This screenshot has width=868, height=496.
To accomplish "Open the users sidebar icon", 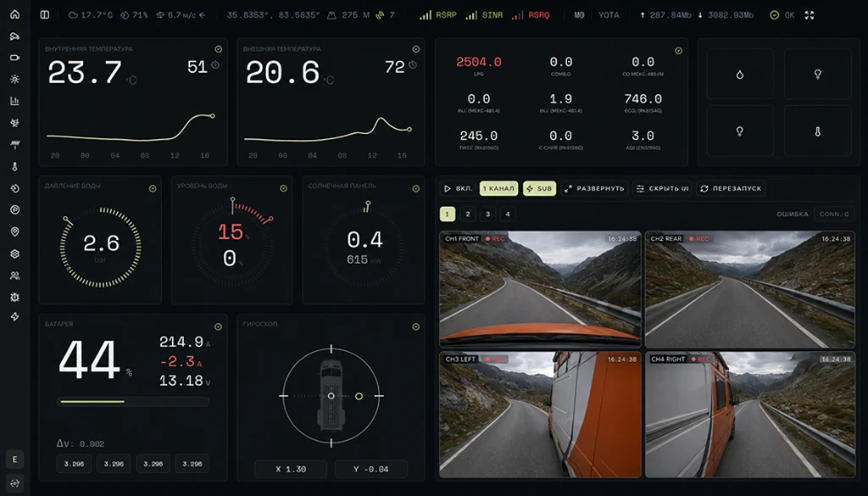I will pyautogui.click(x=15, y=275).
